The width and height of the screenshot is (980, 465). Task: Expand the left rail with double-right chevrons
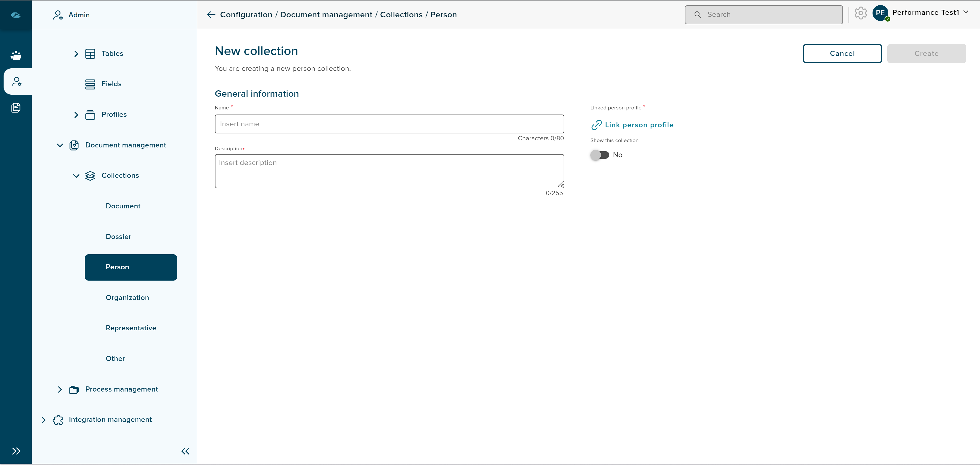point(16,451)
